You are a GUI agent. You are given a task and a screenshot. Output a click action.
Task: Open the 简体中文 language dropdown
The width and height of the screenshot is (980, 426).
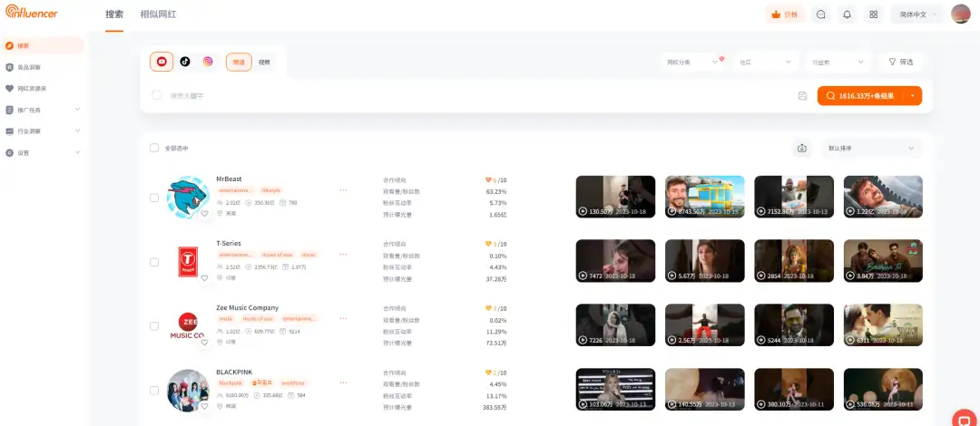pyautogui.click(x=917, y=15)
